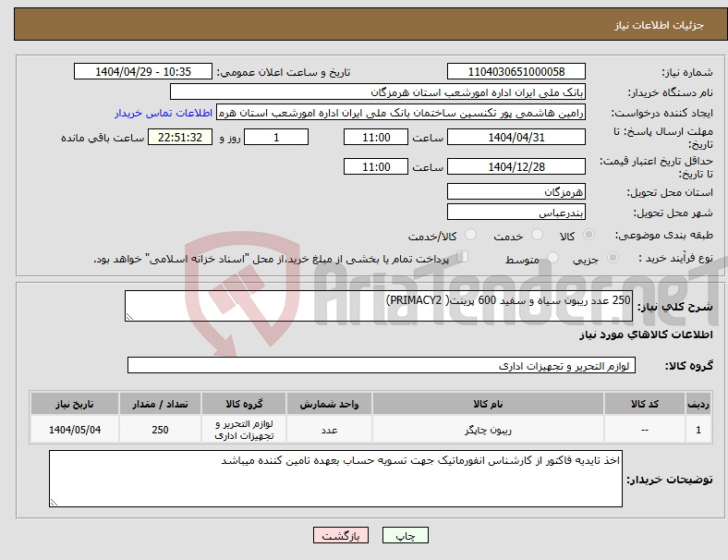Screen dimensions: 728x560
Task: Click the توضیحات خریدار text area
Action: (x=335, y=479)
